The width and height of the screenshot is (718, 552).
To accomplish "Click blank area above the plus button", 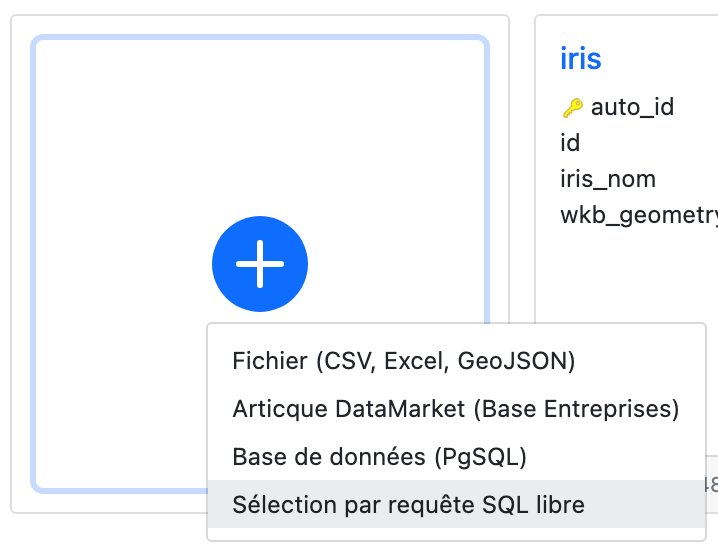I will (x=260, y=120).
